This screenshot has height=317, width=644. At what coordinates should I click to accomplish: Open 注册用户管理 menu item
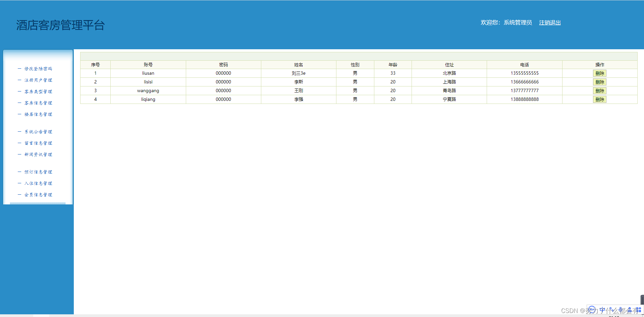[x=38, y=80]
